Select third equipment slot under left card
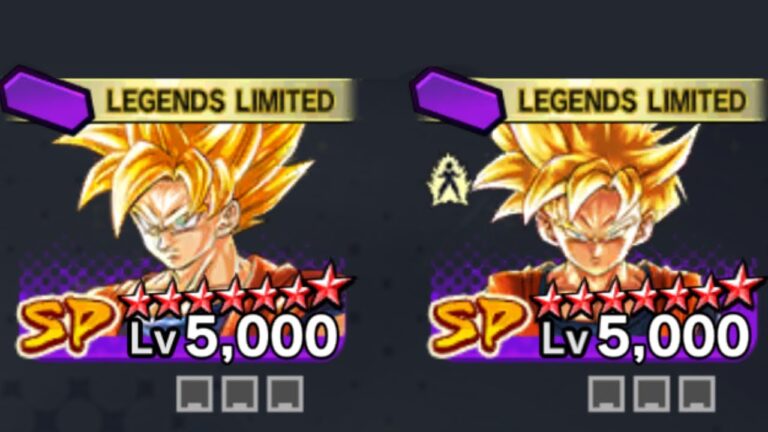The width and height of the screenshot is (768, 432). [x=285, y=393]
